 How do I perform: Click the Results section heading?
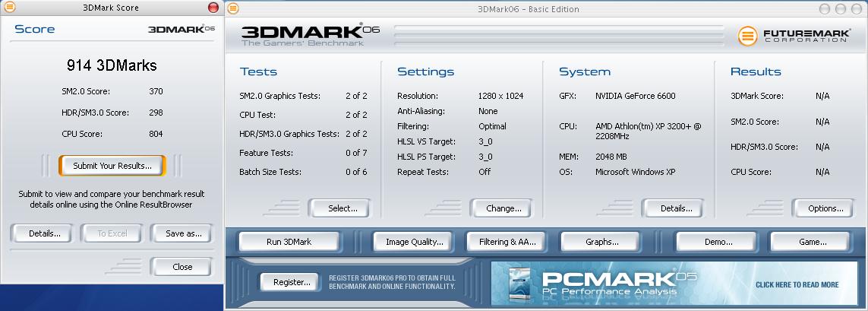tap(756, 71)
